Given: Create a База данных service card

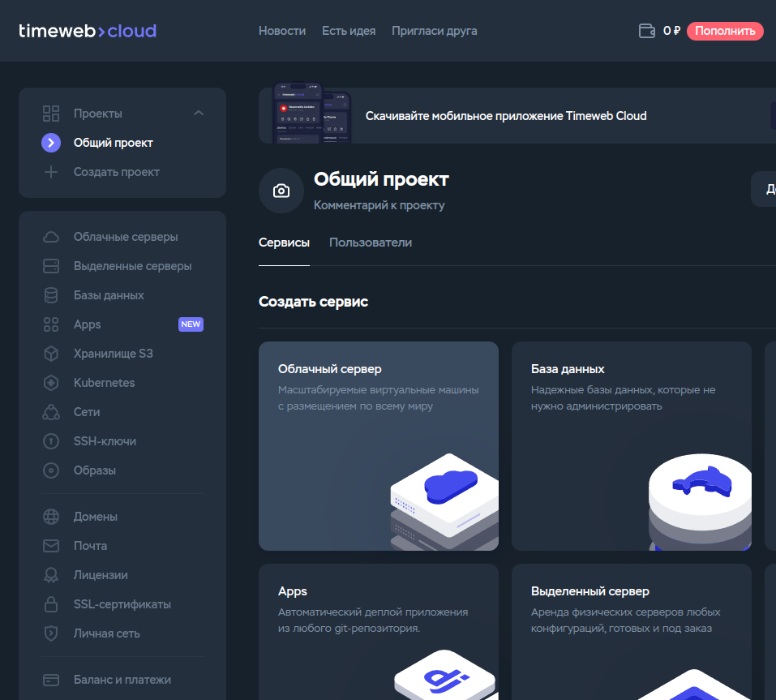Looking at the screenshot, I should pyautogui.click(x=632, y=446).
